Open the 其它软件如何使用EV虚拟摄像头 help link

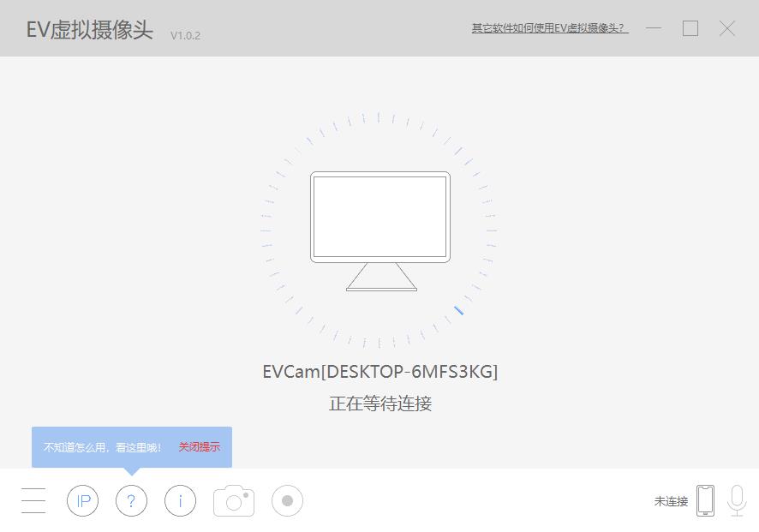point(550,28)
